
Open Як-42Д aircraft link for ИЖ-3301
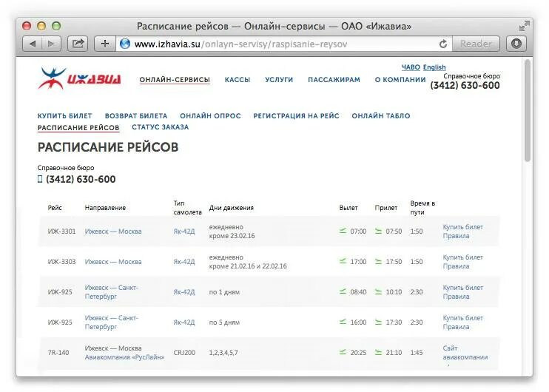(x=184, y=232)
